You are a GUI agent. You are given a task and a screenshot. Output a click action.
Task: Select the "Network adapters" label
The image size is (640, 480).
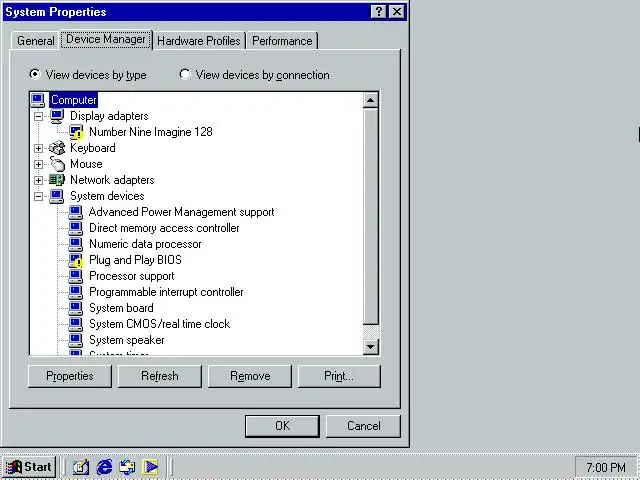point(112,180)
